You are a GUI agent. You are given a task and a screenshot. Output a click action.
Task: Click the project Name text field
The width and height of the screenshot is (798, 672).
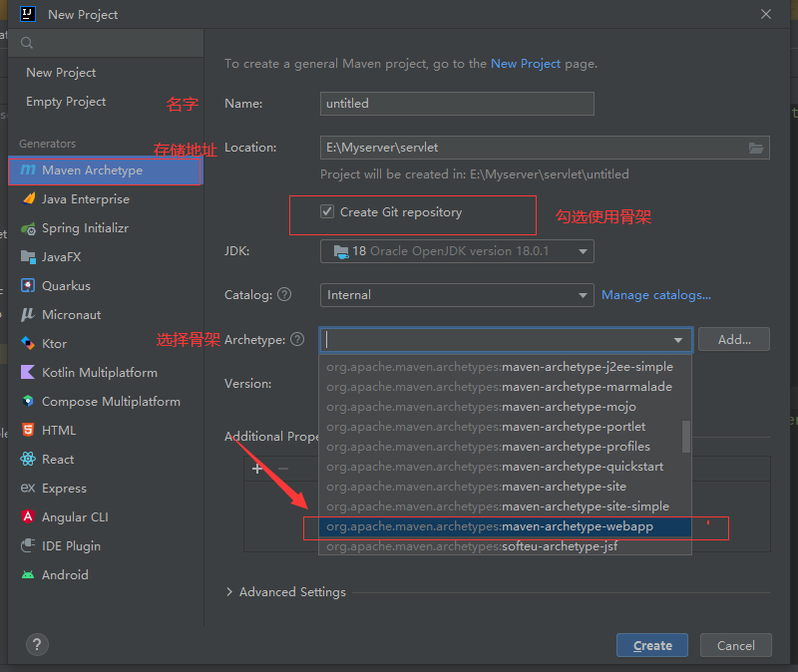click(457, 104)
